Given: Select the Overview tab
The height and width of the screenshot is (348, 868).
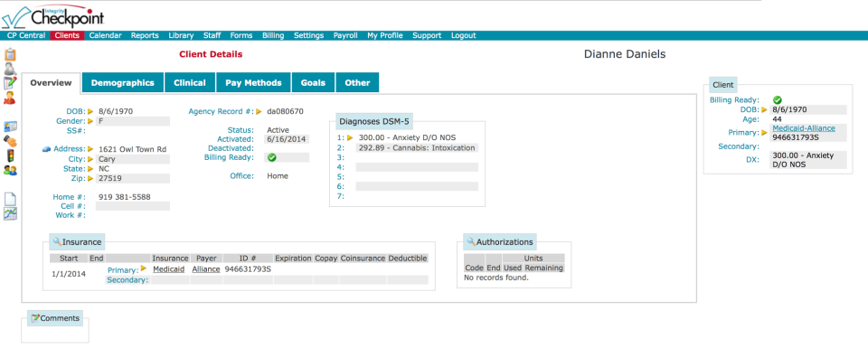Looking at the screenshot, I should click(x=51, y=83).
